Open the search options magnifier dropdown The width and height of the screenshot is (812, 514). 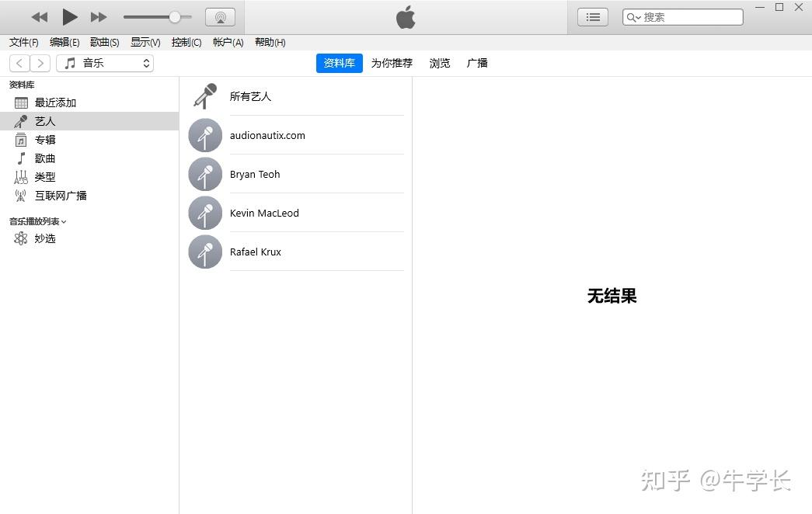(x=633, y=17)
